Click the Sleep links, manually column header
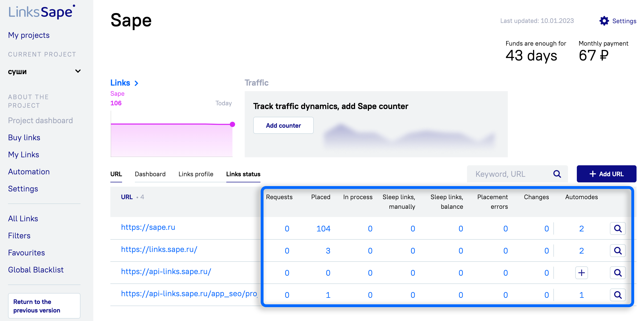The width and height of the screenshot is (644, 321). [x=399, y=202]
